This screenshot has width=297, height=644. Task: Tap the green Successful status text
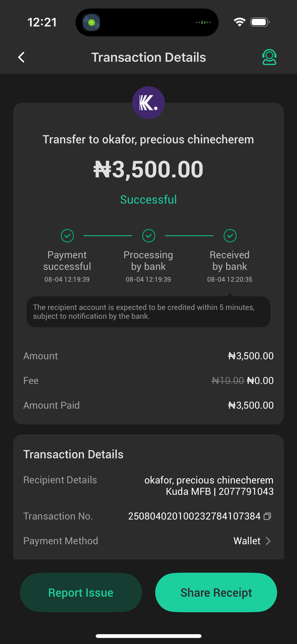pyautogui.click(x=148, y=200)
